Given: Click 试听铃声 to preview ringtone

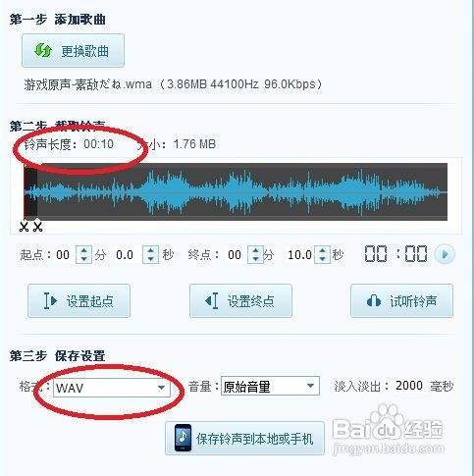Looking at the screenshot, I should (401, 301).
